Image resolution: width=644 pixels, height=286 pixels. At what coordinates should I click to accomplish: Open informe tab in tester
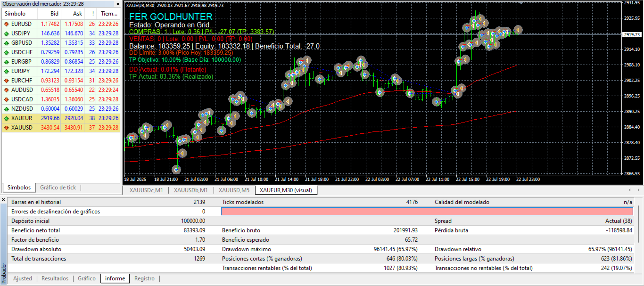tap(115, 278)
